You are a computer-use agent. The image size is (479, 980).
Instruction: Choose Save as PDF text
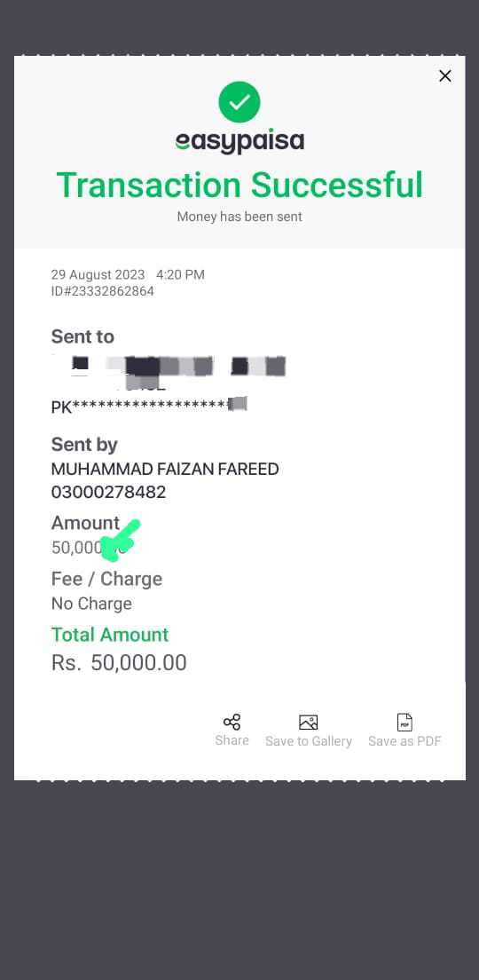click(404, 741)
